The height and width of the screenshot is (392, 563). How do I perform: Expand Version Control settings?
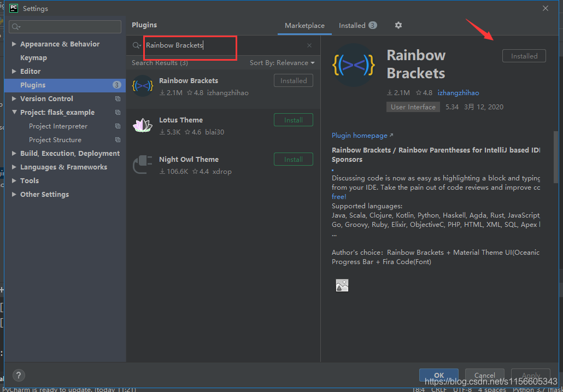pyautogui.click(x=14, y=98)
